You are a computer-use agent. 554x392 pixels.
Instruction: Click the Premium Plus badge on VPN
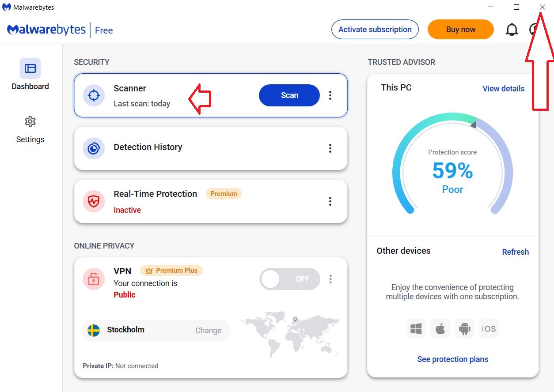(171, 271)
